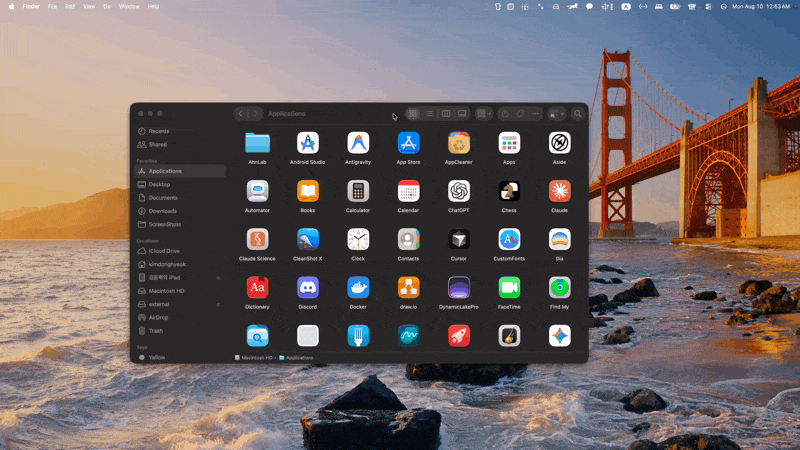Select the Claude app icon
800x450 pixels.
[560, 191]
